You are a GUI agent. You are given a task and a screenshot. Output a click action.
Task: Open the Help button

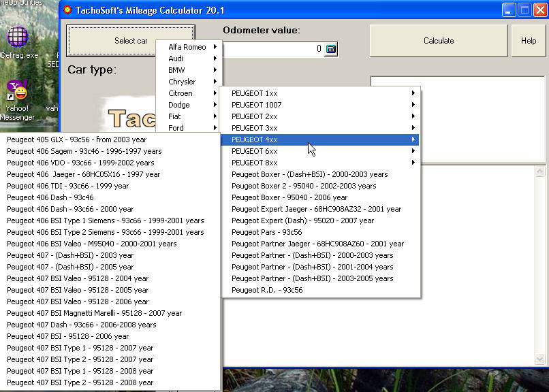pos(529,41)
